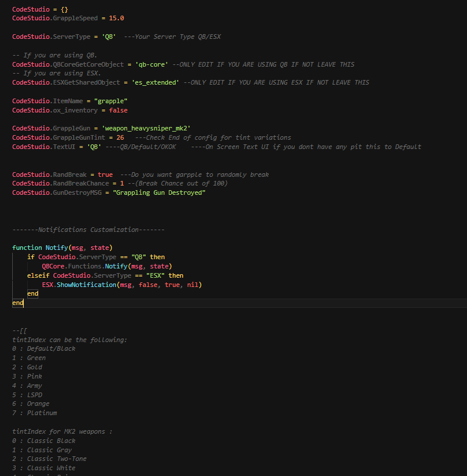Click the QBCoreGetCoreObject property name
The image size is (467, 476).
click(x=88, y=65)
